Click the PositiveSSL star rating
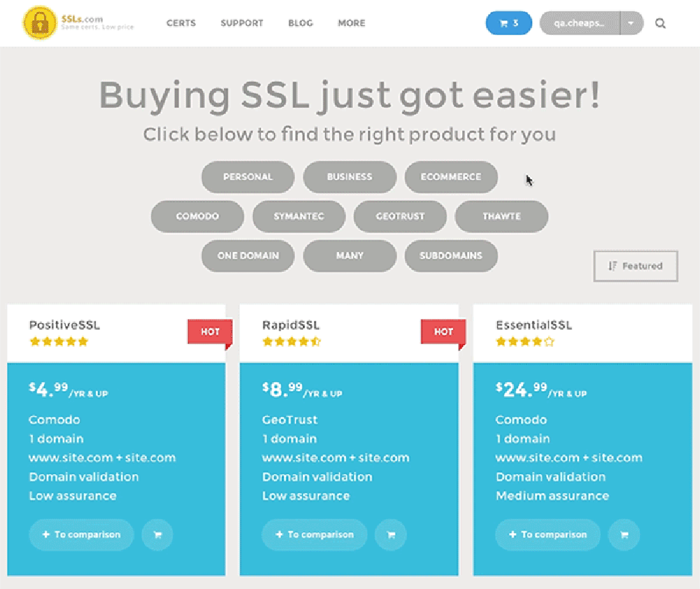The height and width of the screenshot is (589, 700). coord(59,342)
